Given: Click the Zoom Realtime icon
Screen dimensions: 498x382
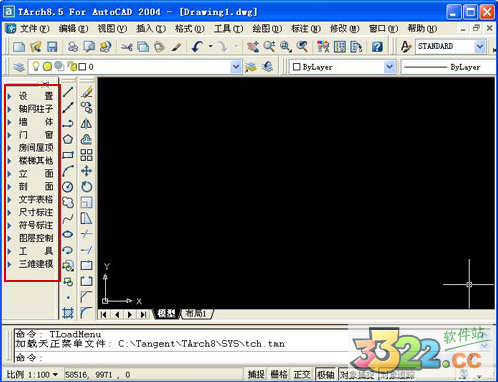Looking at the screenshot, I should (269, 47).
